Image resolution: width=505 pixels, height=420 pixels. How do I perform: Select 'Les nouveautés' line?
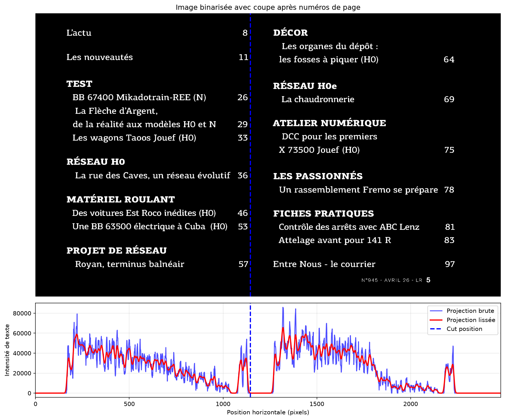coord(99,57)
